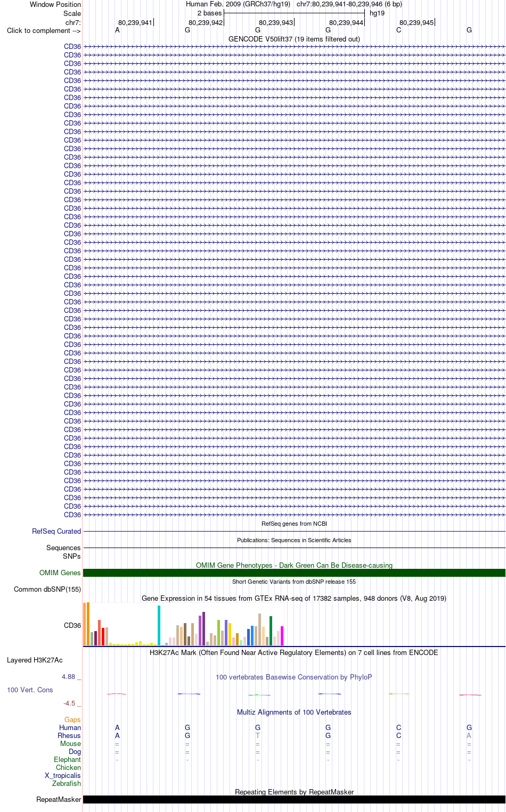This screenshot has width=506, height=812.
Task: Click the Dog alignment row label
Action: click(75, 751)
